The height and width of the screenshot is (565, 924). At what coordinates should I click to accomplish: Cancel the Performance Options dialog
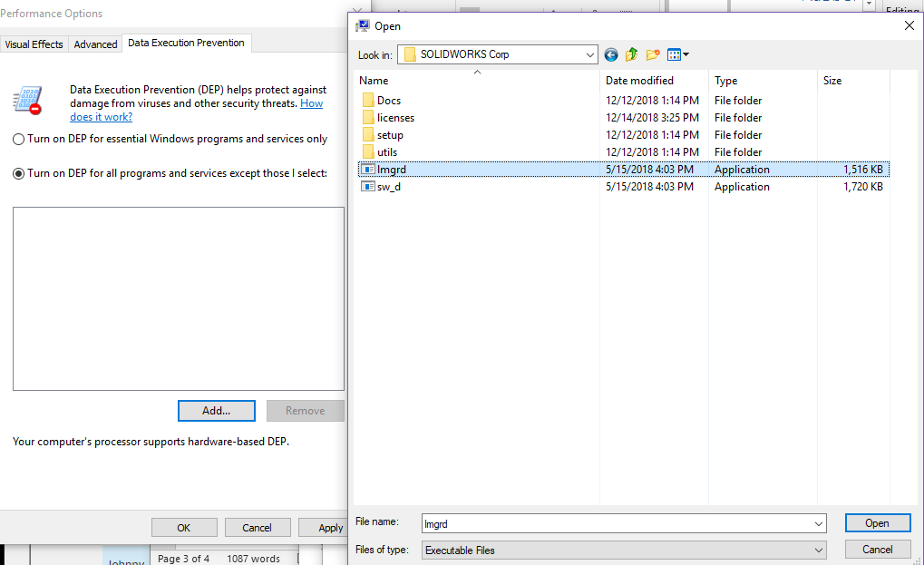[x=257, y=528]
